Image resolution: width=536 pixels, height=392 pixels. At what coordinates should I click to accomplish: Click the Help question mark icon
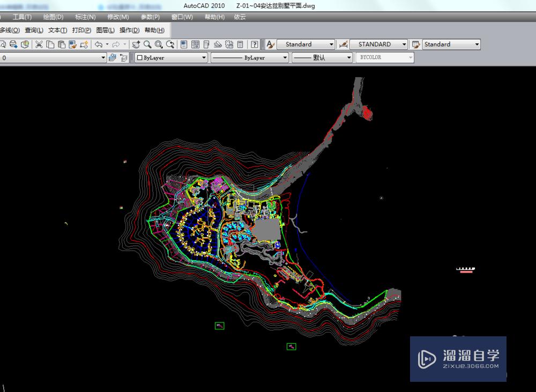[x=254, y=44]
